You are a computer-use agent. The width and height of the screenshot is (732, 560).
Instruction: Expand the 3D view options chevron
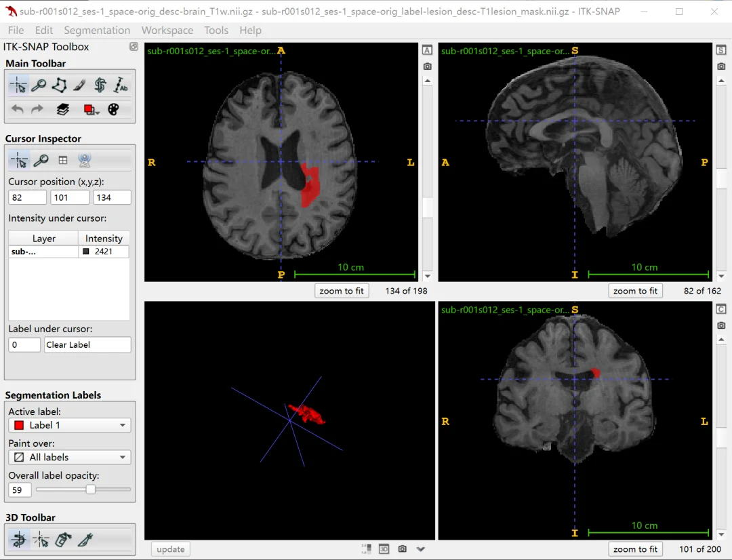(421, 548)
